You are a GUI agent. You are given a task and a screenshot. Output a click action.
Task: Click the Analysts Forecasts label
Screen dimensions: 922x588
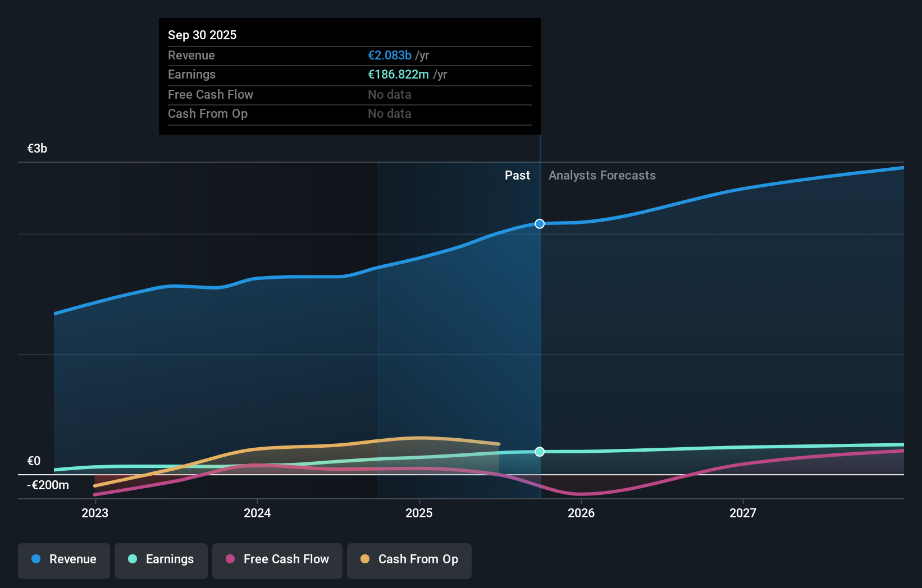pos(602,176)
